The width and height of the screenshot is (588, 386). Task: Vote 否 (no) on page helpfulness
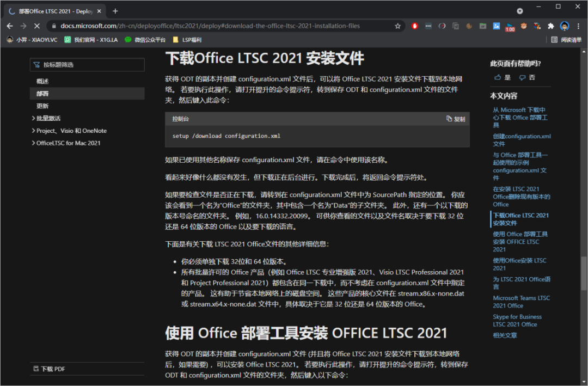pyautogui.click(x=527, y=78)
